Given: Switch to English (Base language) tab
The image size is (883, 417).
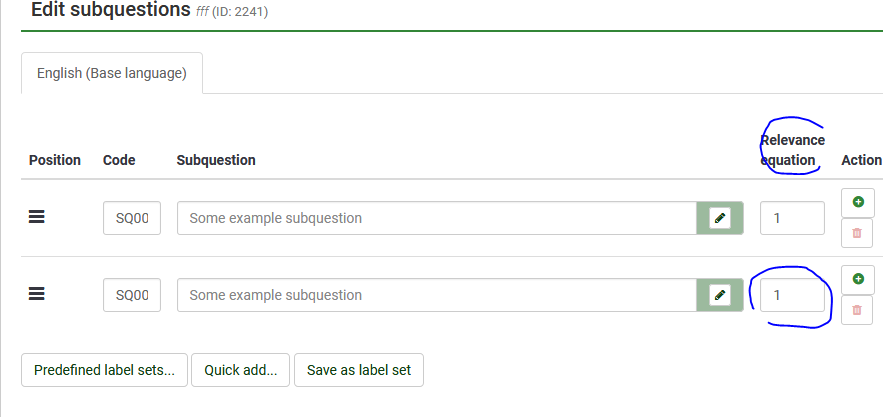Looking at the screenshot, I should click(112, 73).
